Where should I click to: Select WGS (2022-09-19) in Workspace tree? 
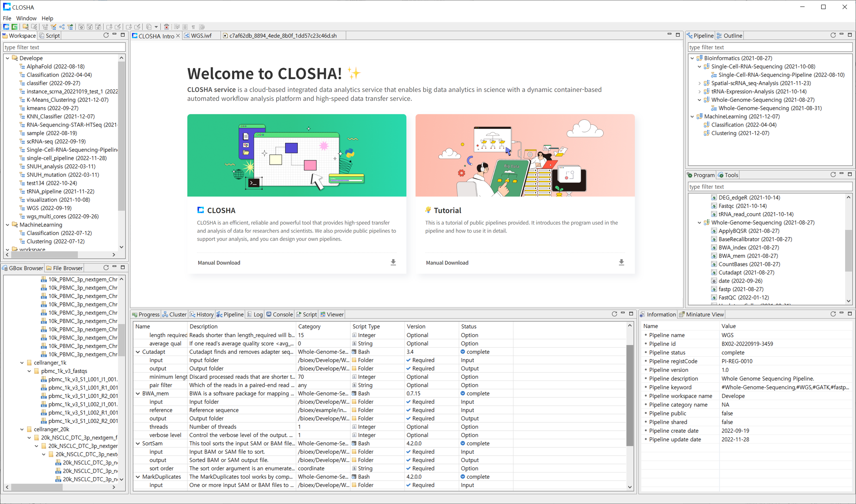coord(49,208)
